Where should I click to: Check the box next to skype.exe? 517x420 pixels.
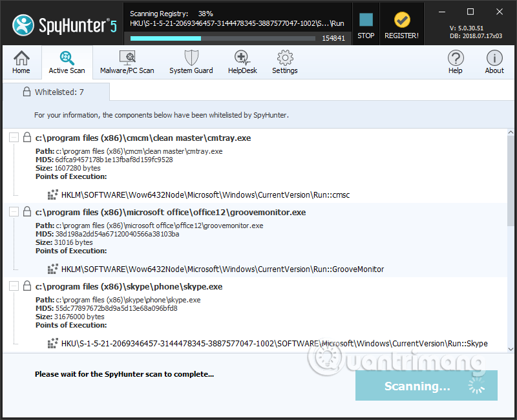click(14, 286)
